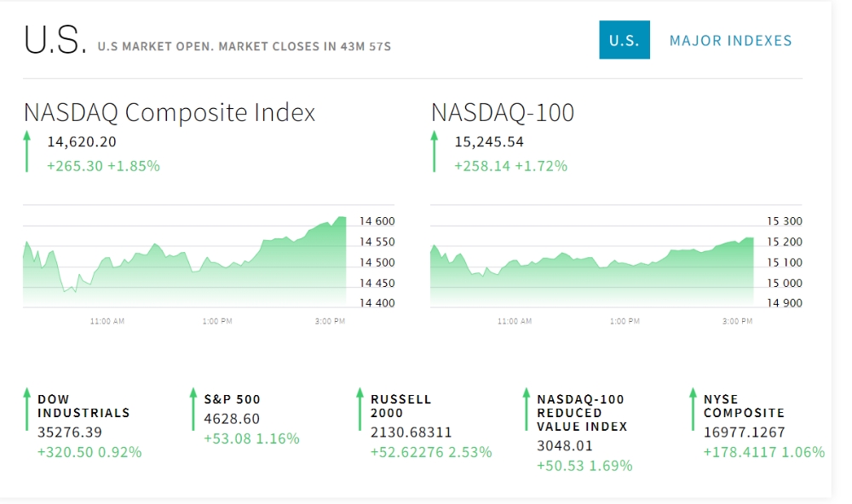Click the Dow Industrials up arrow icon

click(26, 409)
